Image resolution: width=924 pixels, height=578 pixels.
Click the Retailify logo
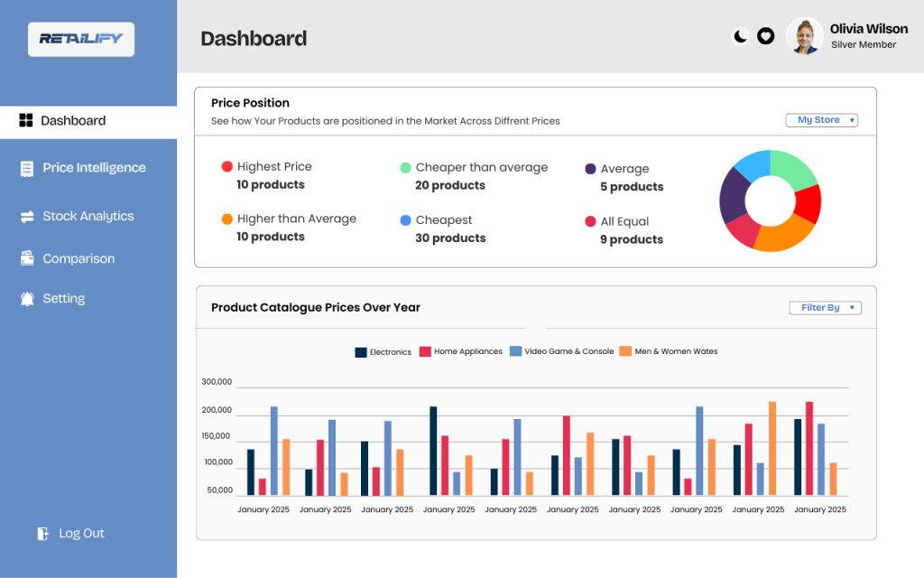[80, 39]
